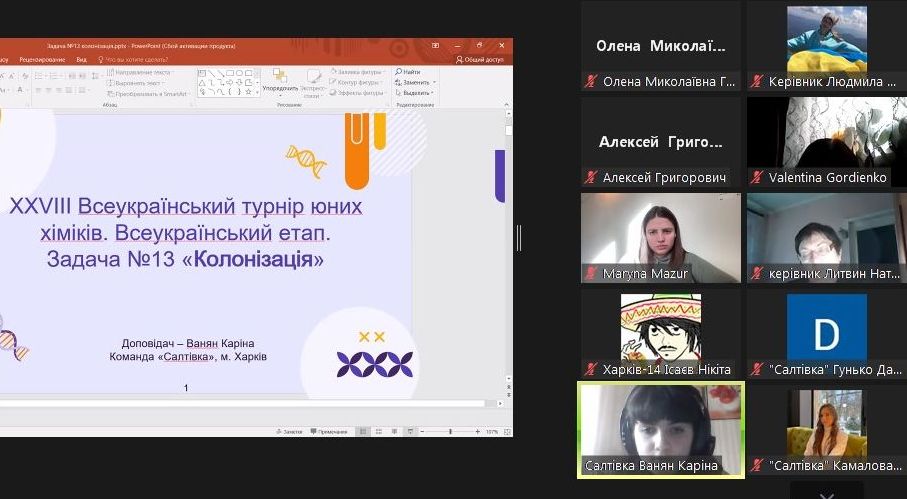Screen dimensions: 907x499
Task: Start the slide show from status bar
Action: click(410, 432)
